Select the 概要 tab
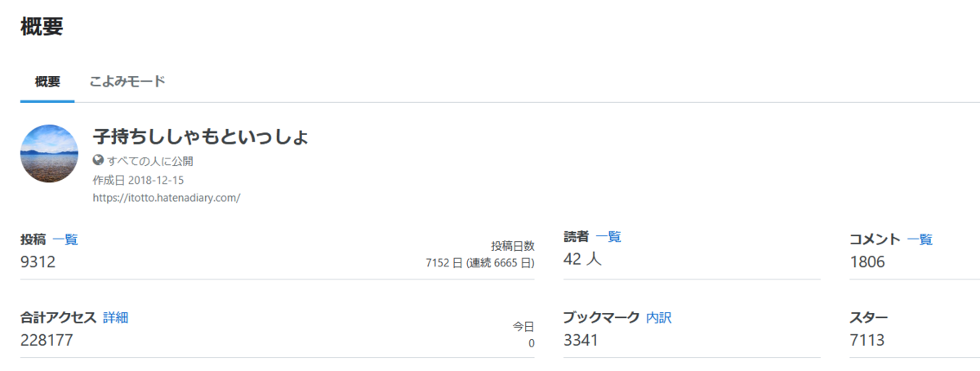 click(47, 82)
